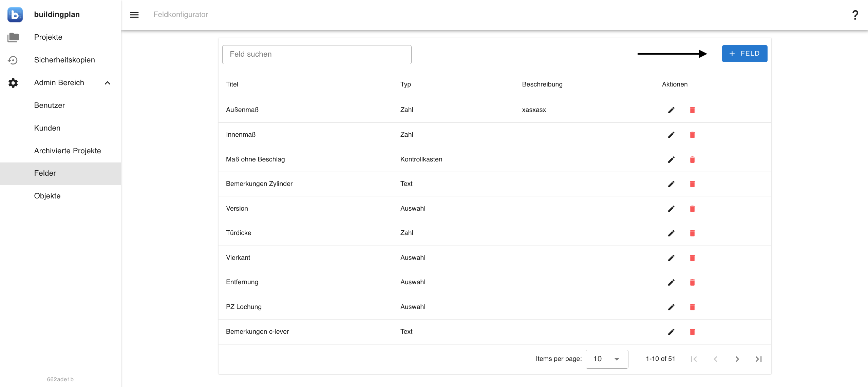Open Archivierte Projekte link
The image size is (868, 387).
tap(68, 151)
